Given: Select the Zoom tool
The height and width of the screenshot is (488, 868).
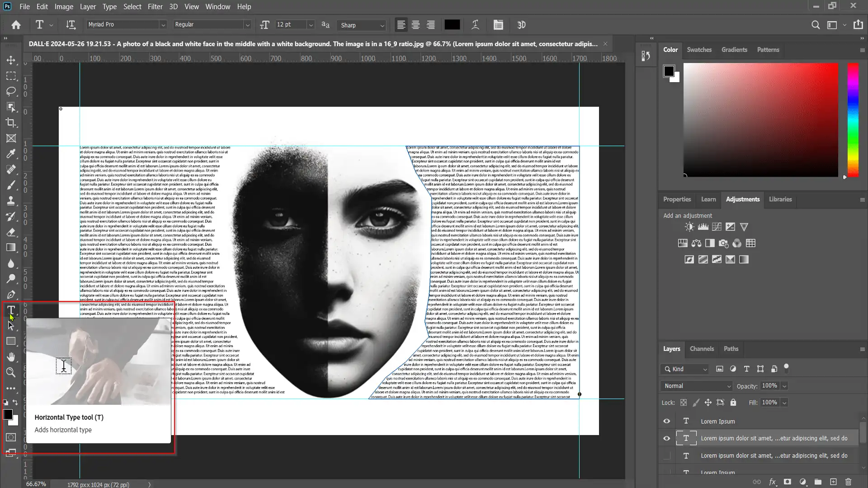Looking at the screenshot, I should (11, 373).
